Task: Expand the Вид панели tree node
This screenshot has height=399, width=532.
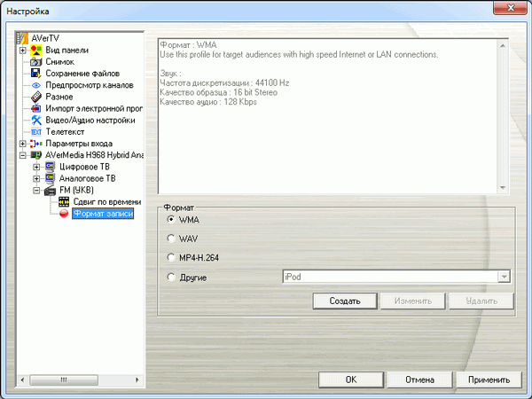Action: pos(22,51)
